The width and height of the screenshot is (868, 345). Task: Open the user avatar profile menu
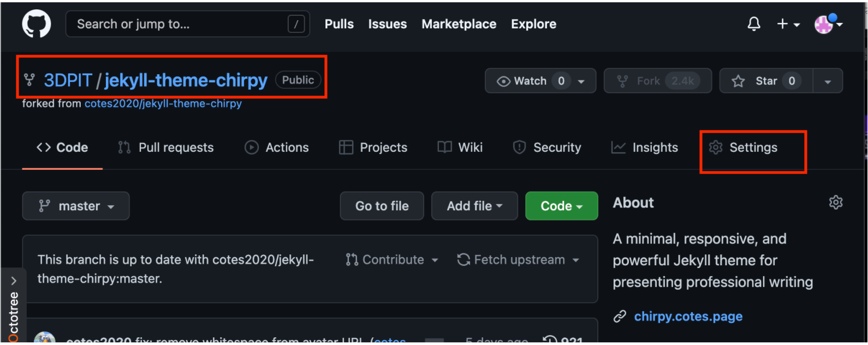click(828, 24)
